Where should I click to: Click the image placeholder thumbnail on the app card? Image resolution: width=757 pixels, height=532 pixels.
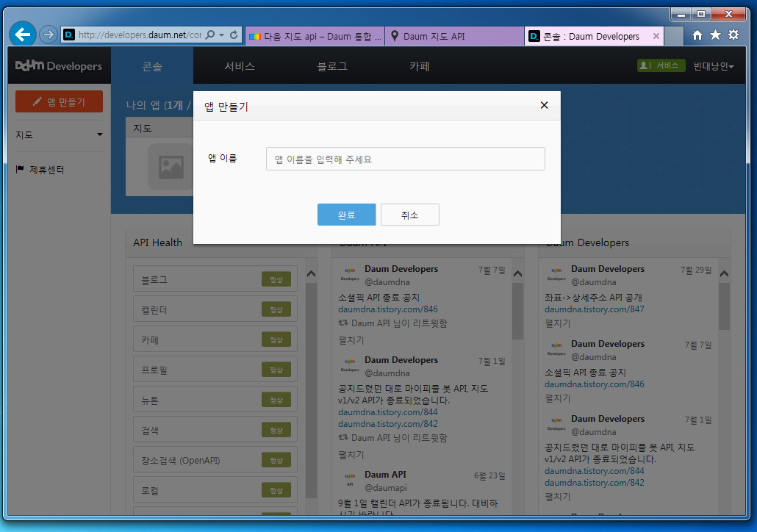(170, 167)
